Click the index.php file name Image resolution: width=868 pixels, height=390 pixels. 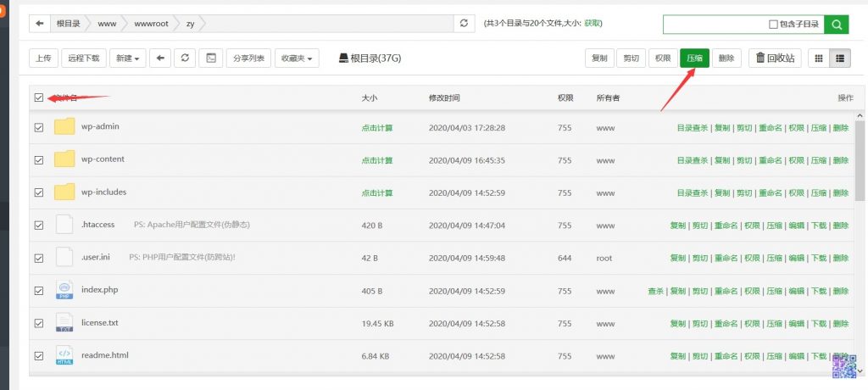coord(100,290)
